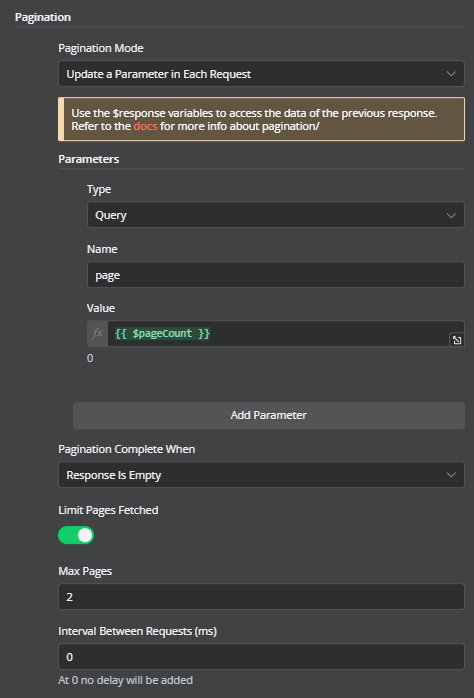This screenshot has height=698, width=474.
Task: Click the Parameters section label
Action: [x=89, y=159]
